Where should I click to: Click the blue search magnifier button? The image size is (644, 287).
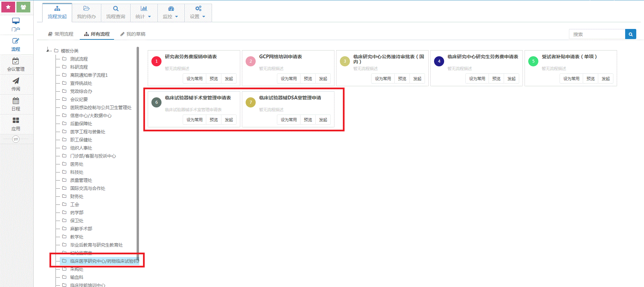click(631, 34)
